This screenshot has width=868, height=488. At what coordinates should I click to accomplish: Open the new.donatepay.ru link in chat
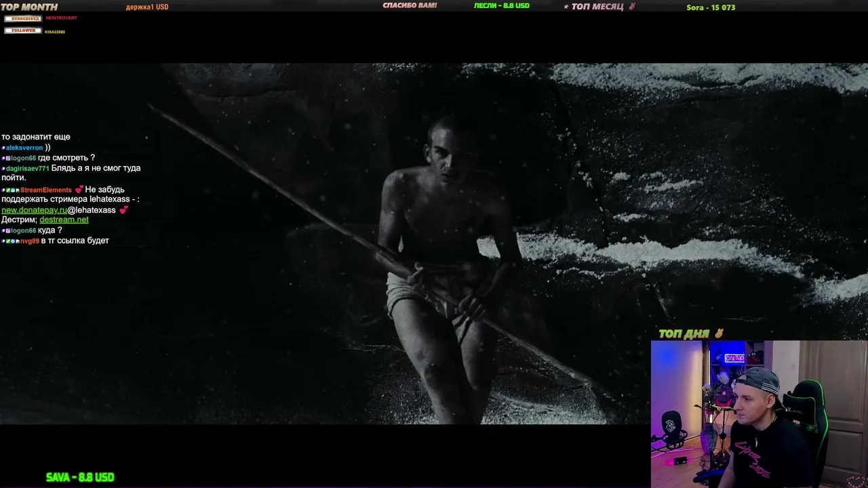[34, 210]
